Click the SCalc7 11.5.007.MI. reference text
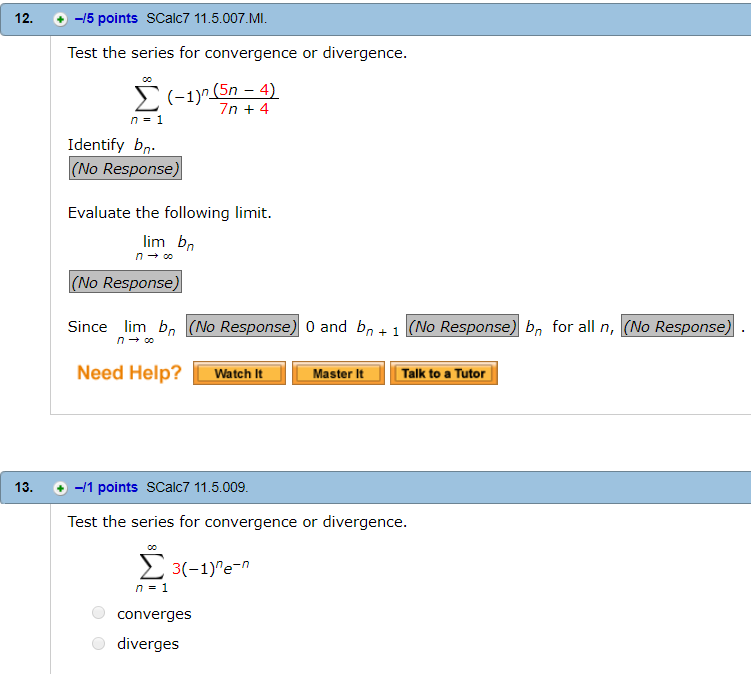The width and height of the screenshot is (751, 674). 206,19
